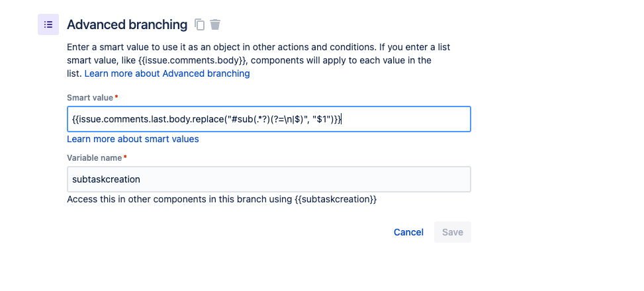Screen dimensions: 644x291
Task: Open the Learn more about Advanced branching link
Action: 167,73
